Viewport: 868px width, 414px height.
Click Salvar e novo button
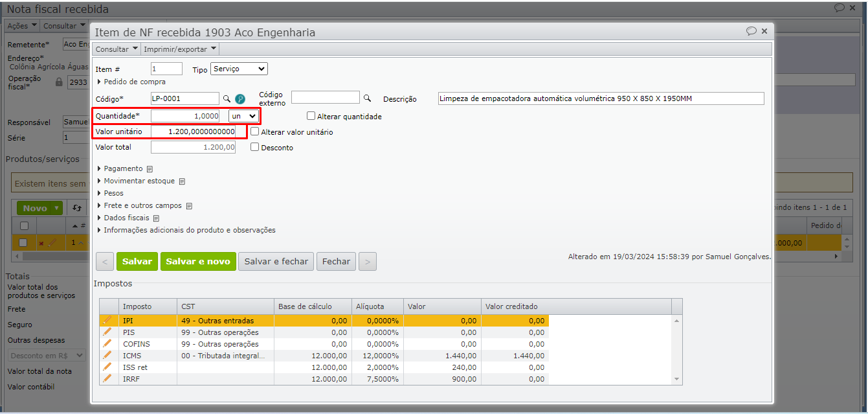(198, 262)
